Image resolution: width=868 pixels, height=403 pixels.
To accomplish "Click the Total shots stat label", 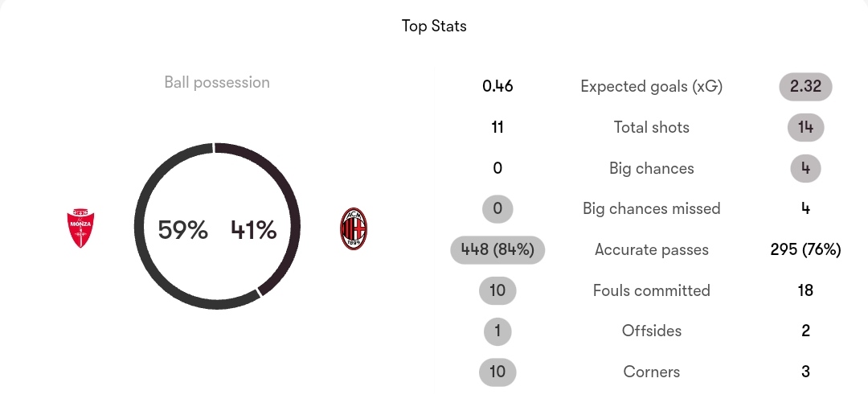I will pos(652,128).
